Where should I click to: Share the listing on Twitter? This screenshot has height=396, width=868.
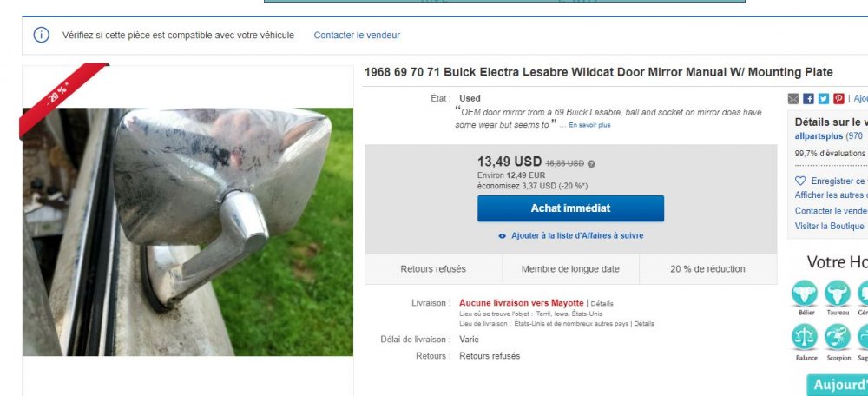coord(824,99)
